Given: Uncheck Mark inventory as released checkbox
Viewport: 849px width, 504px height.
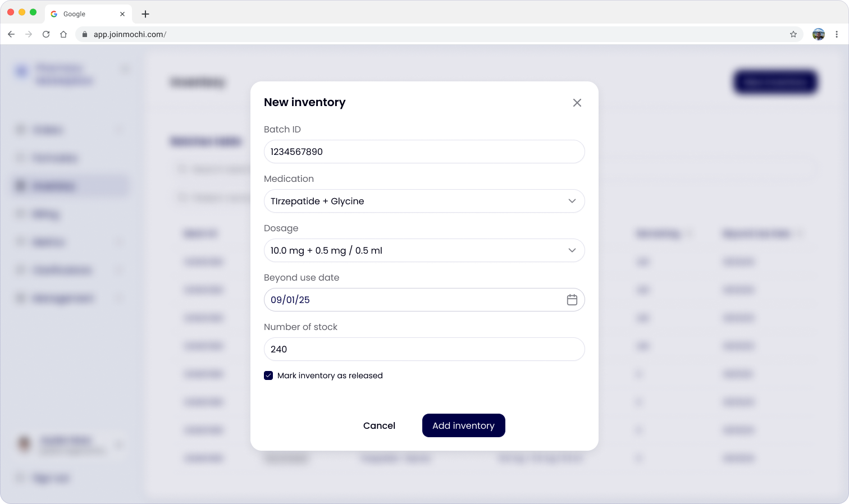Looking at the screenshot, I should pos(268,375).
